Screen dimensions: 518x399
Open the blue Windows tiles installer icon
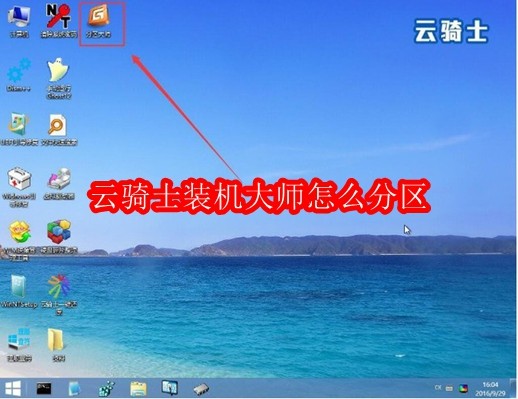point(19,345)
